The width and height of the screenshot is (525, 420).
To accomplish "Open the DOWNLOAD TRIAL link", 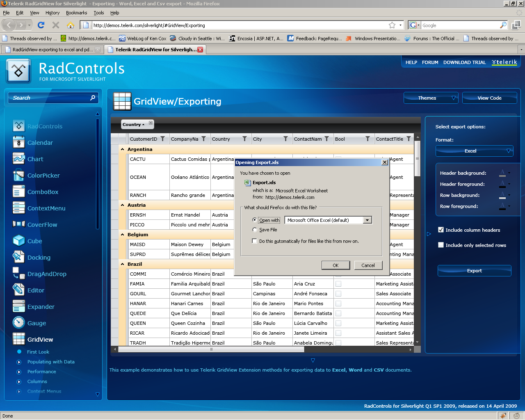I will (x=464, y=62).
